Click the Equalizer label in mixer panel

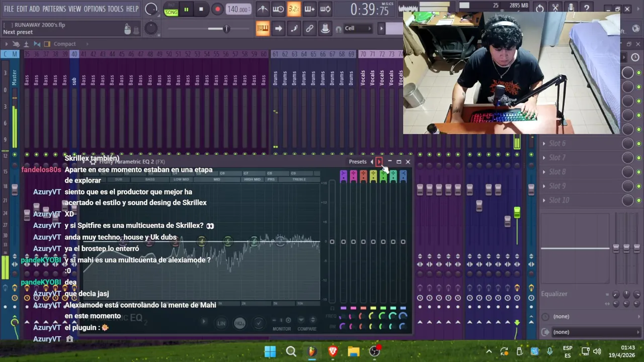point(554,294)
